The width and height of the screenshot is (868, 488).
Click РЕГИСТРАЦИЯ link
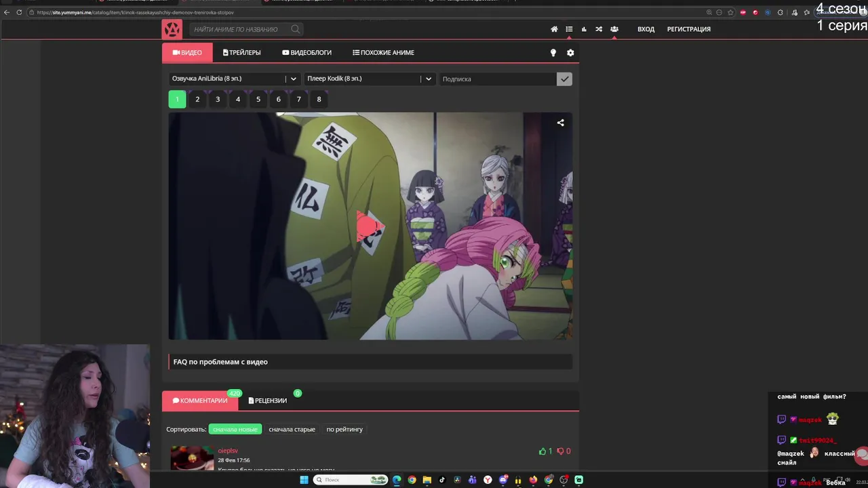(x=689, y=29)
